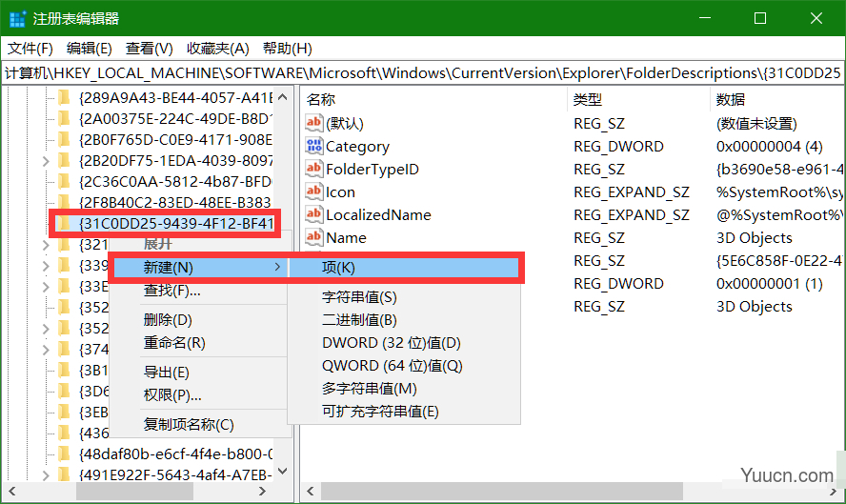The width and height of the screenshot is (846, 504).
Task: Open the 新建(N) submenu arrow
Action: 277,268
